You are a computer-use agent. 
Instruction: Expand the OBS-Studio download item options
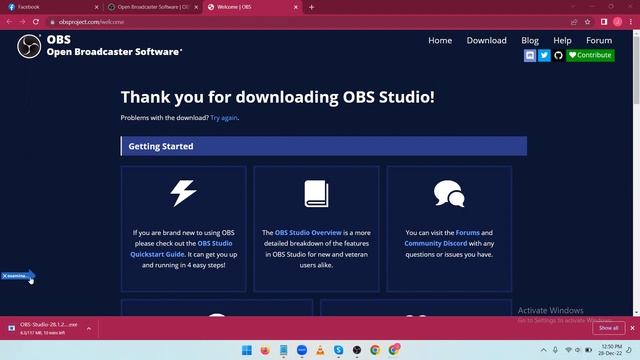coord(89,328)
